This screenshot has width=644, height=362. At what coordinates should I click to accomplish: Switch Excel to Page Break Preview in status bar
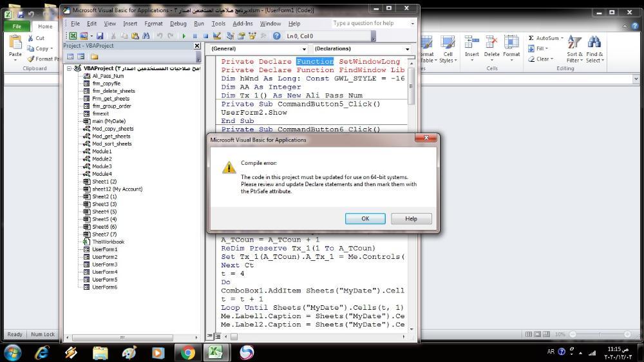click(546, 334)
